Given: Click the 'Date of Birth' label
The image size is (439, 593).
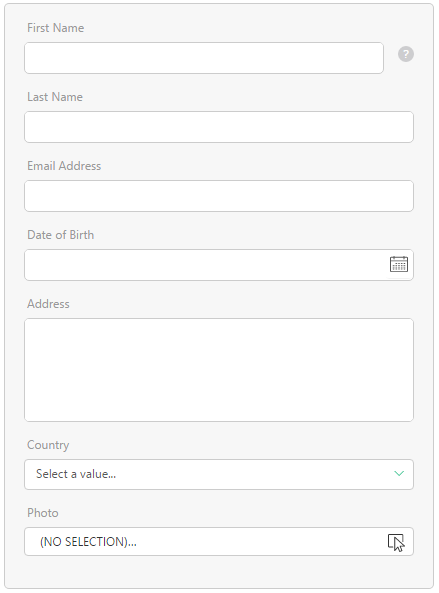Looking at the screenshot, I should coord(60,235).
